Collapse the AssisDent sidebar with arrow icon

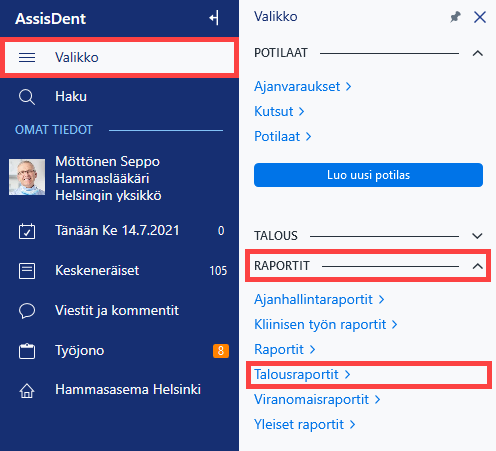tap(214, 18)
